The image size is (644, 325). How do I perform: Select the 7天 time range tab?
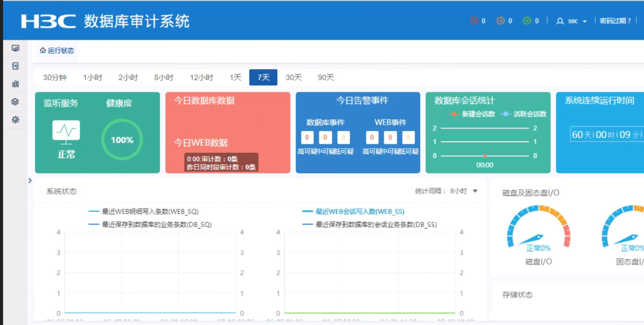[263, 77]
